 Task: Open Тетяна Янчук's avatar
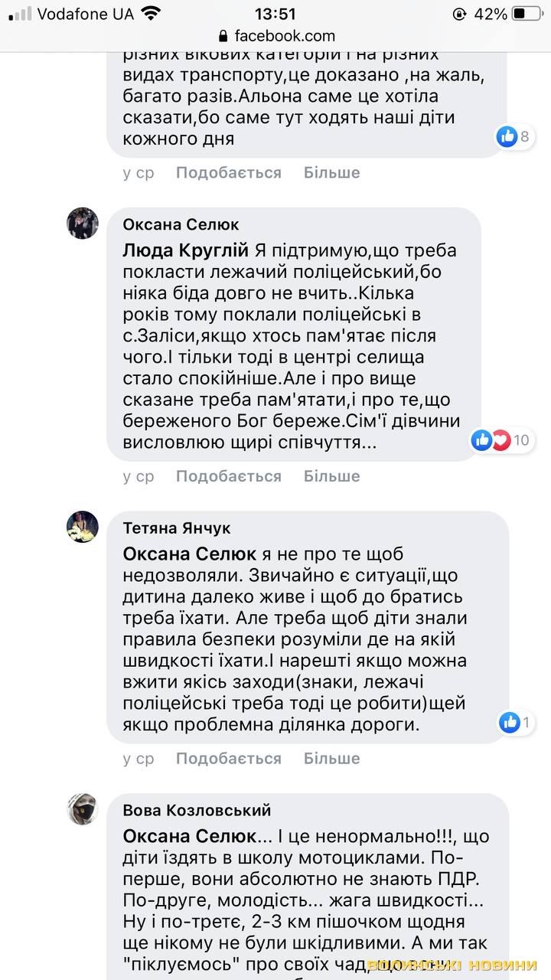(83, 527)
